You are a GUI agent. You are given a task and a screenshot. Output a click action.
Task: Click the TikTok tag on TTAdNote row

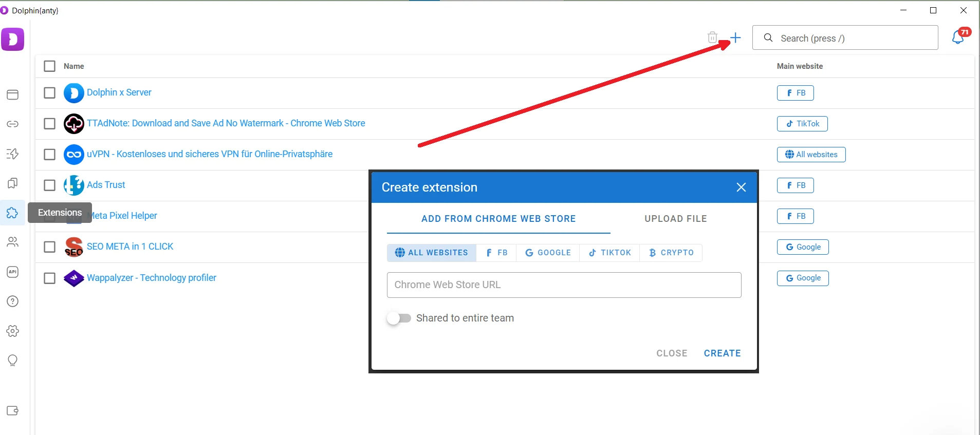point(802,124)
